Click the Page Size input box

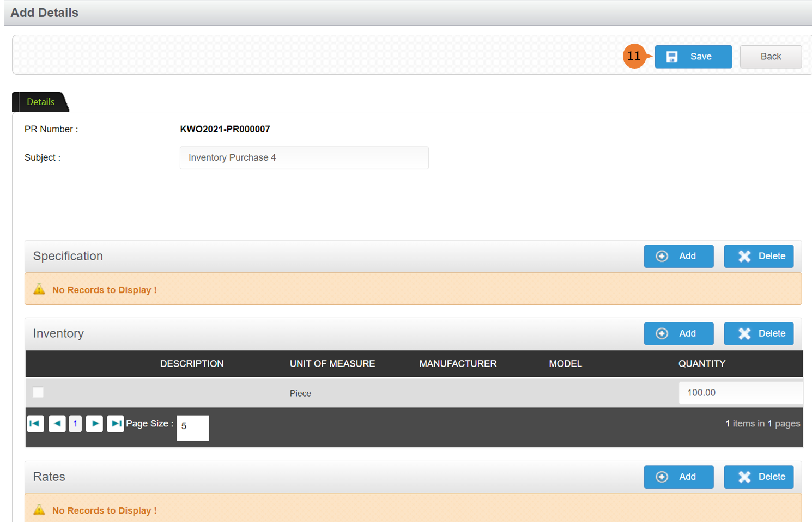(x=193, y=428)
